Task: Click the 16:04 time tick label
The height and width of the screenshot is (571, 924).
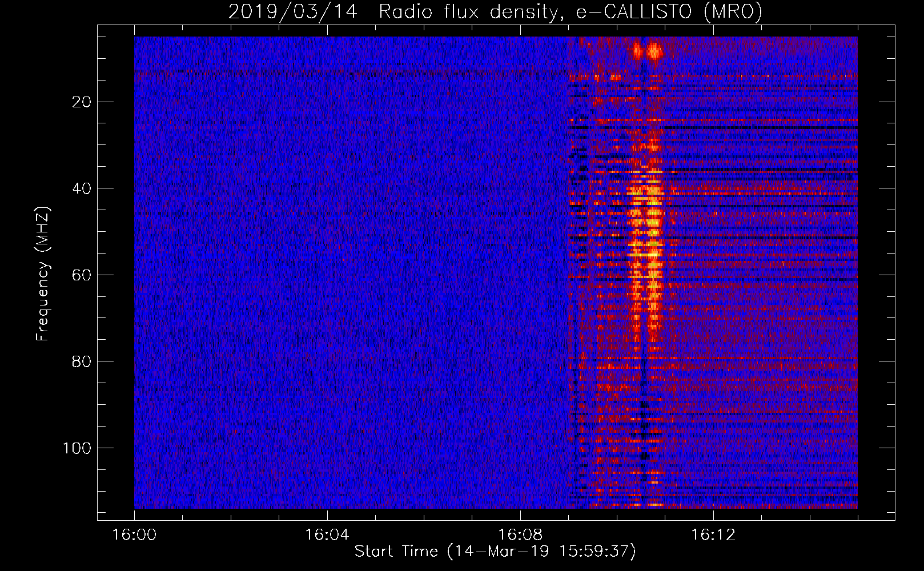Action: coord(327,535)
